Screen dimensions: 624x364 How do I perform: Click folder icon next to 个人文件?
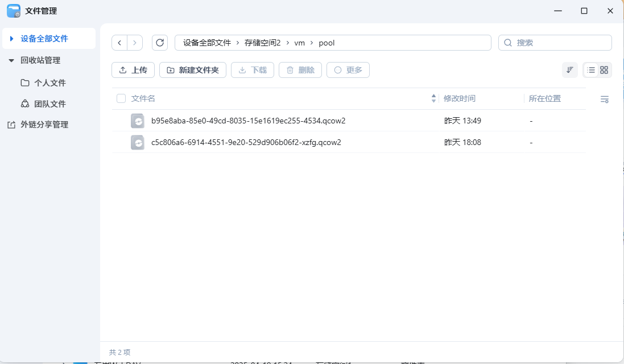[25, 82]
